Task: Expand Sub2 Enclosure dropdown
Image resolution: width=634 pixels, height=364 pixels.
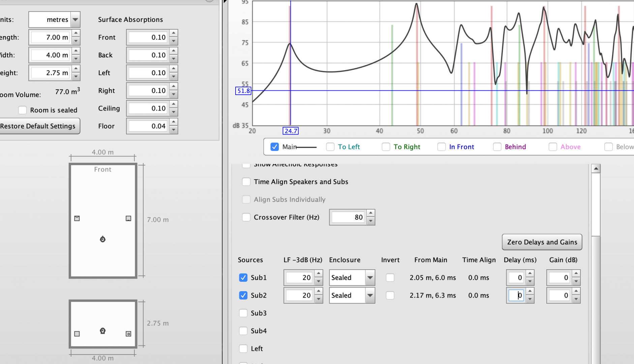Action: click(x=370, y=296)
